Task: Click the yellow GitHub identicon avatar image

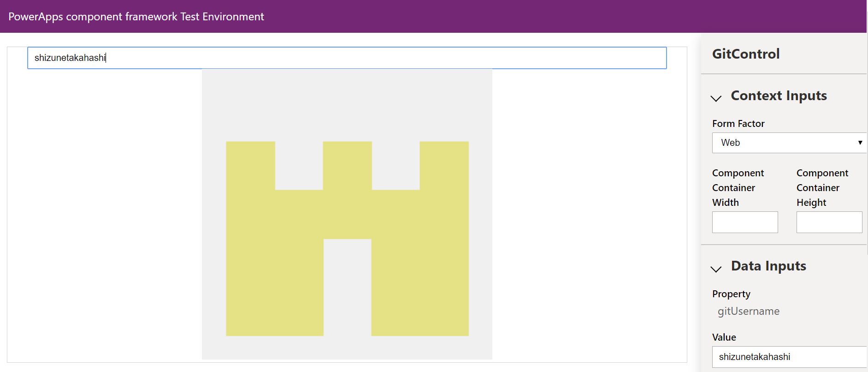Action: (x=347, y=214)
